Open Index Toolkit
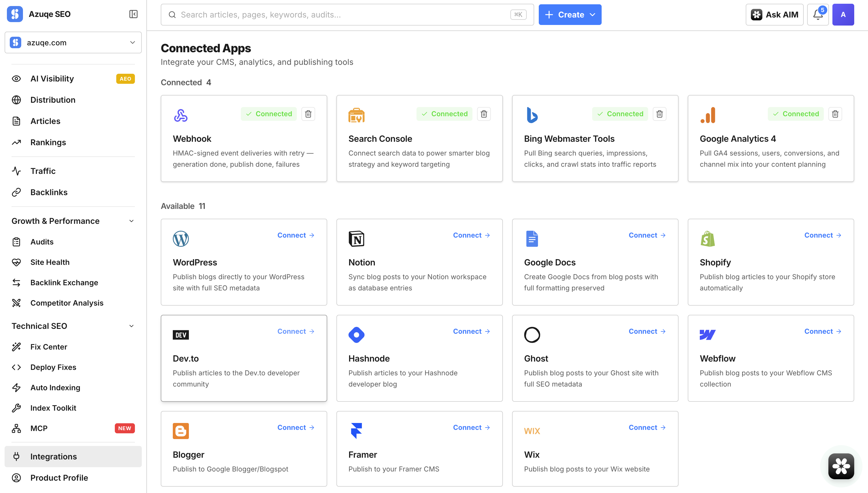Screen dimensions: 868x493 (x=73, y=408)
